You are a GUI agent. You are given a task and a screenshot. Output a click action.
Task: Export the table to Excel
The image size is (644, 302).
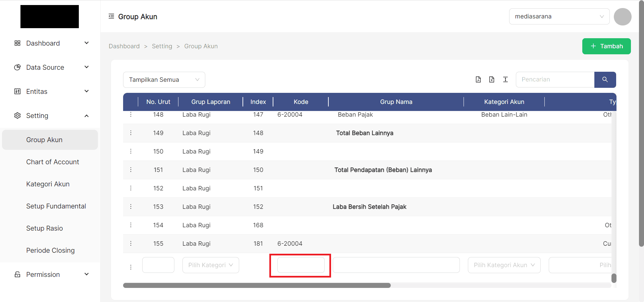pyautogui.click(x=492, y=79)
